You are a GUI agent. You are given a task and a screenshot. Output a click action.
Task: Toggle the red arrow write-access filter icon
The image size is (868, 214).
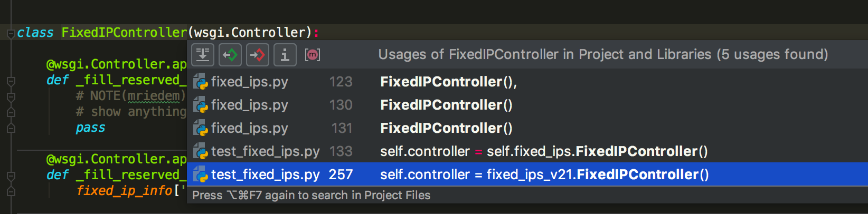point(258,55)
